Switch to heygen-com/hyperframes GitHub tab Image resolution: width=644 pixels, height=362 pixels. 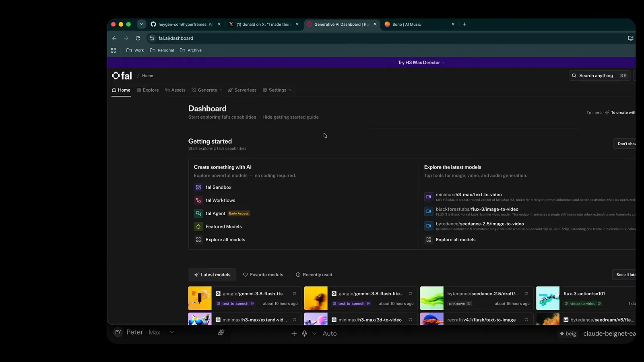(186, 24)
